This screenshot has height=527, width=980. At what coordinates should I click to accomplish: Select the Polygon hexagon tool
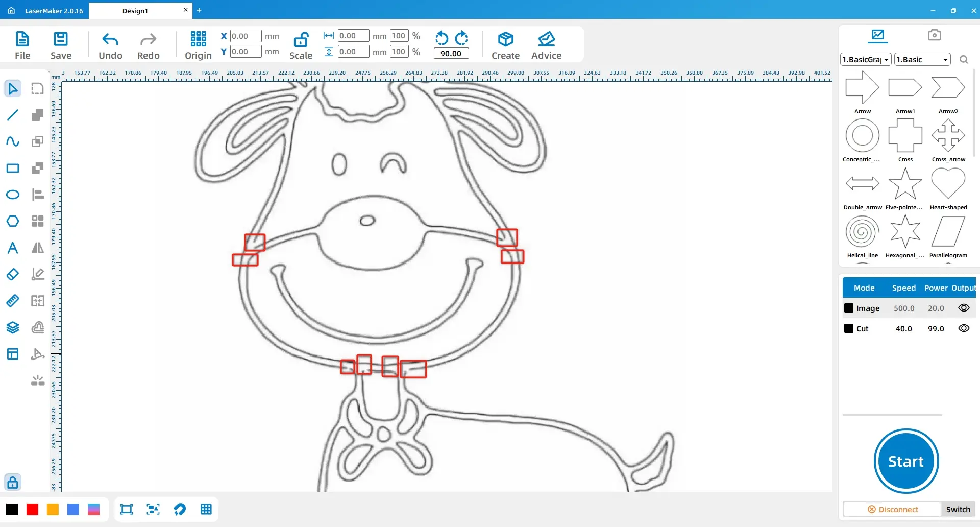pyautogui.click(x=13, y=221)
